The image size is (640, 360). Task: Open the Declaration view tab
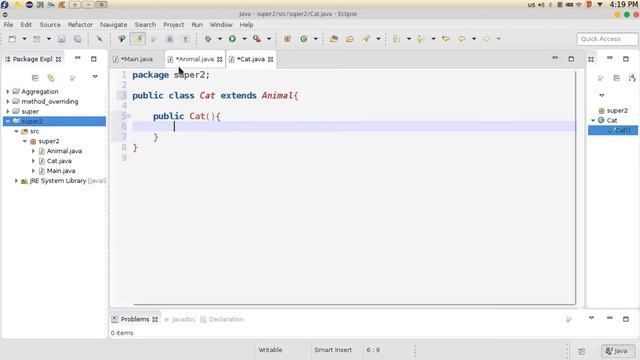point(222,319)
